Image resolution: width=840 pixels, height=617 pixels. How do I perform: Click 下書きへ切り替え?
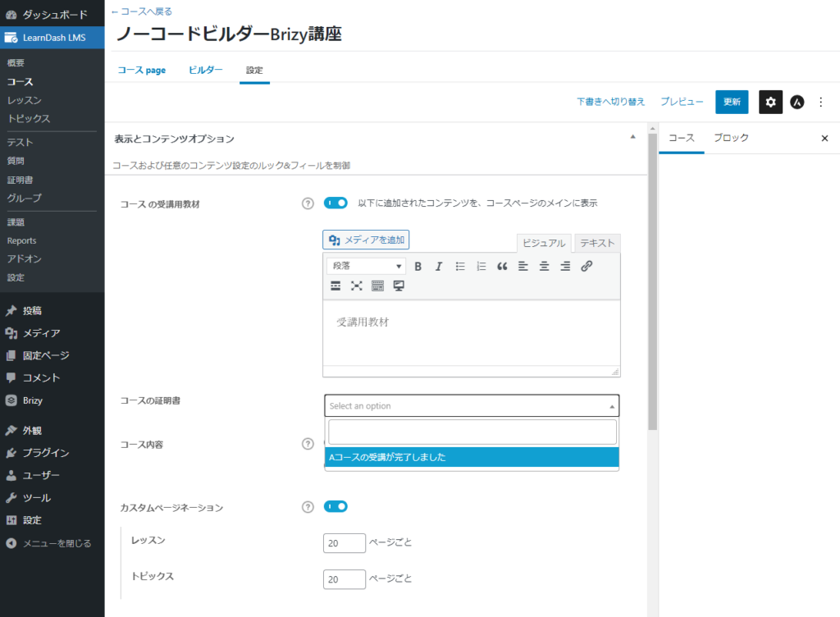(x=610, y=102)
